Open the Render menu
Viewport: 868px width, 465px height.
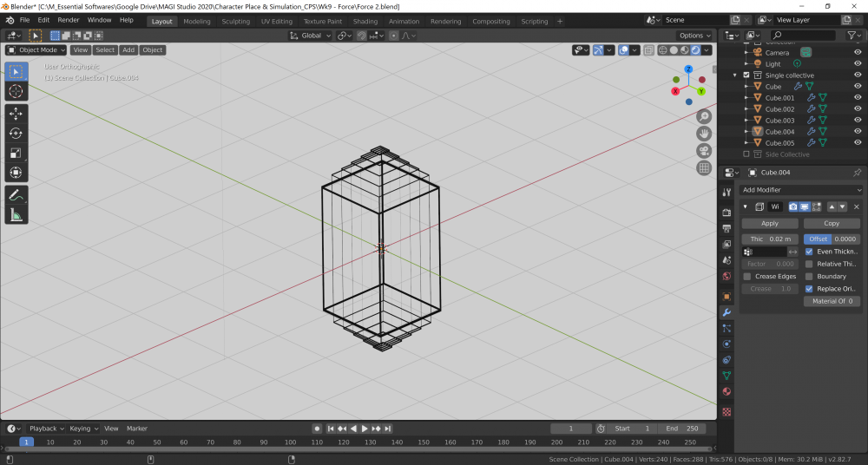(69, 19)
